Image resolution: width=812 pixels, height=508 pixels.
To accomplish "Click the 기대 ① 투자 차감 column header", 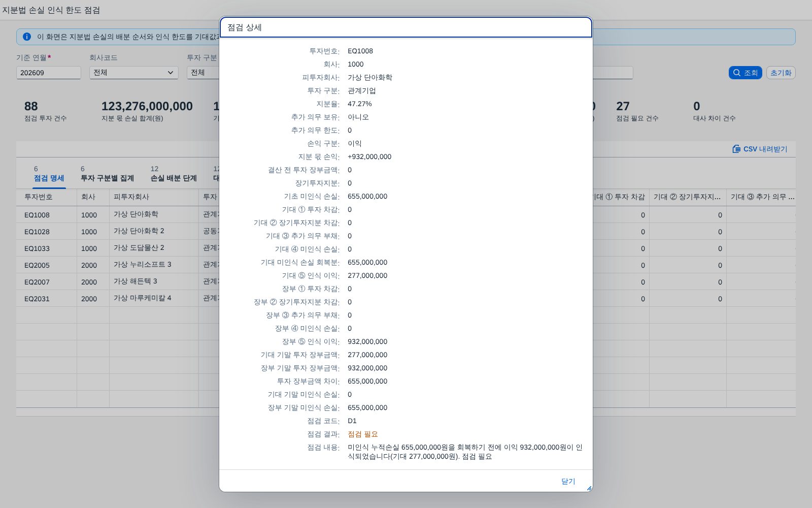I will (620, 197).
